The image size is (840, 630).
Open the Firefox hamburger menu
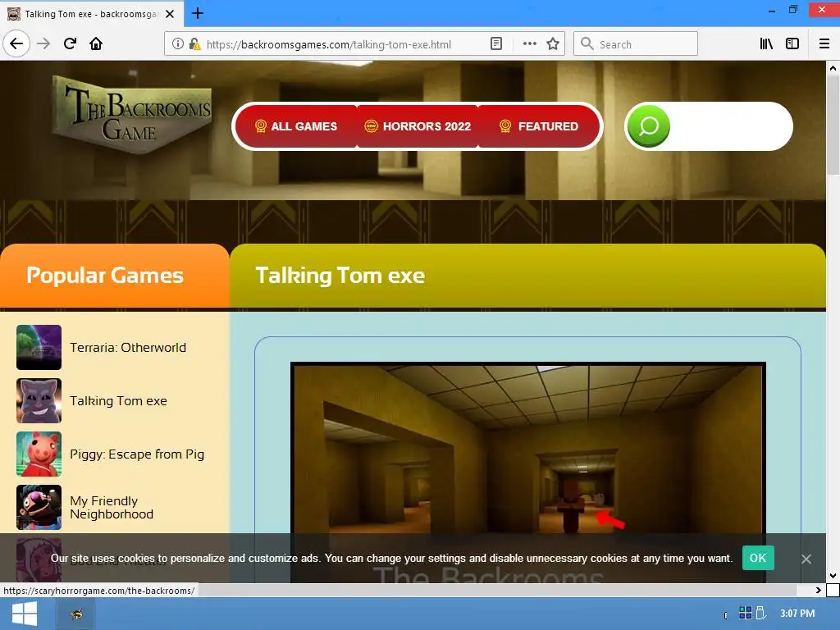point(824,44)
